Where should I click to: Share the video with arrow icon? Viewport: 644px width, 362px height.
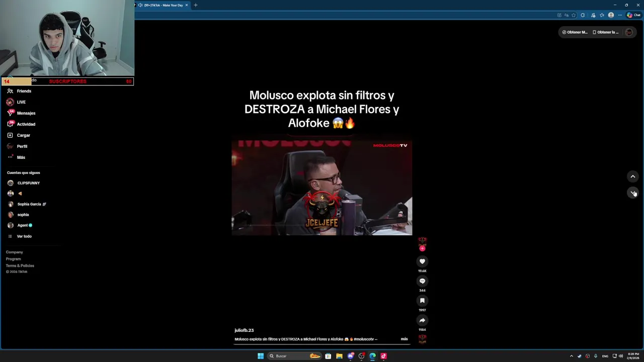422,320
